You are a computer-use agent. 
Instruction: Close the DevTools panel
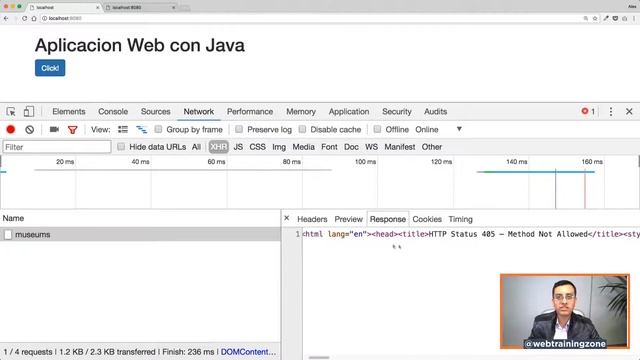point(629,111)
